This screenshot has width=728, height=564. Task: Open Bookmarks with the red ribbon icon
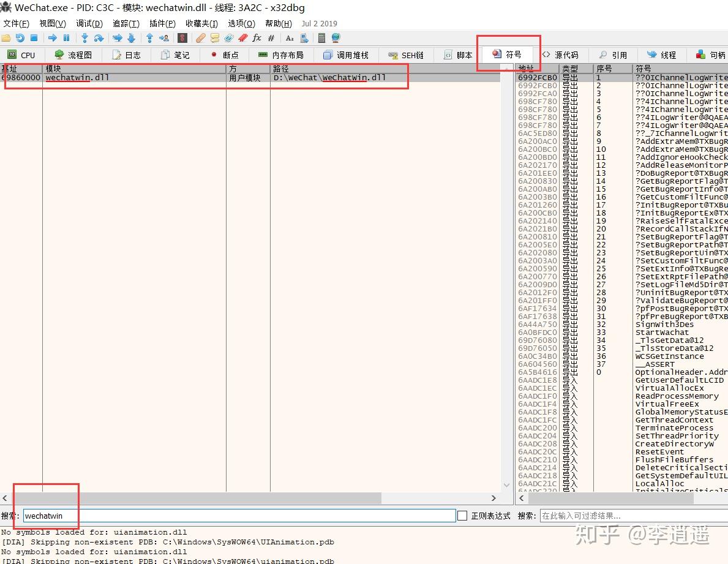click(243, 38)
